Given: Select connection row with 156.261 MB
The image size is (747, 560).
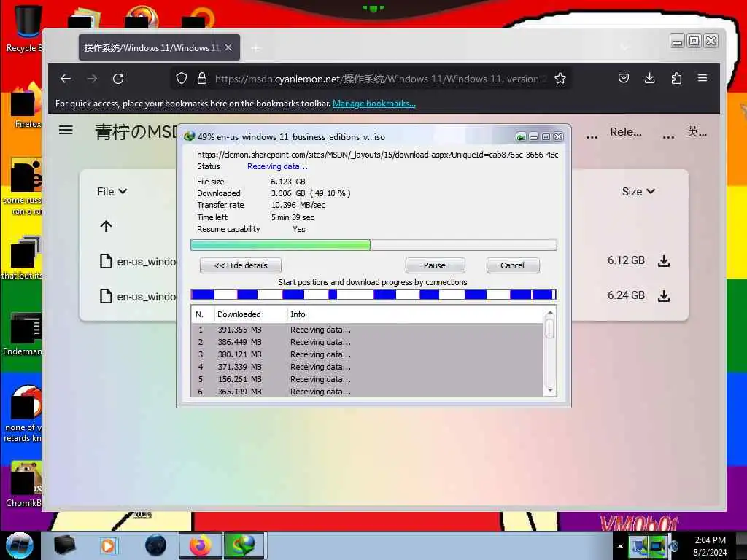Looking at the screenshot, I should tap(368, 379).
